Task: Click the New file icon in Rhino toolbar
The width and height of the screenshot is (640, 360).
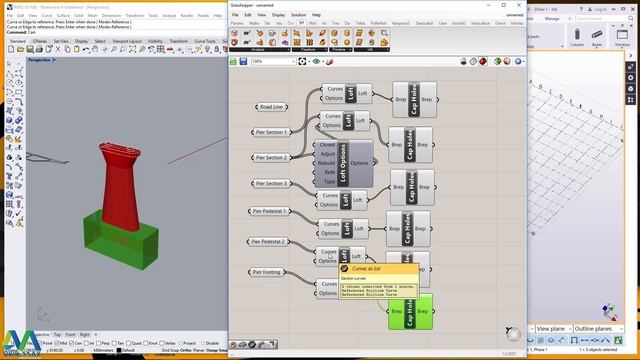Action: point(11,49)
